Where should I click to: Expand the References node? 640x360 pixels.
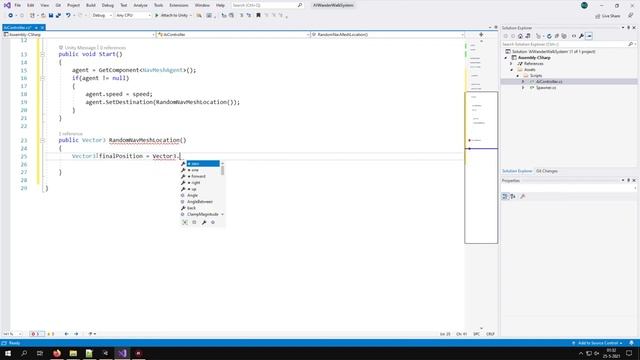[511, 64]
